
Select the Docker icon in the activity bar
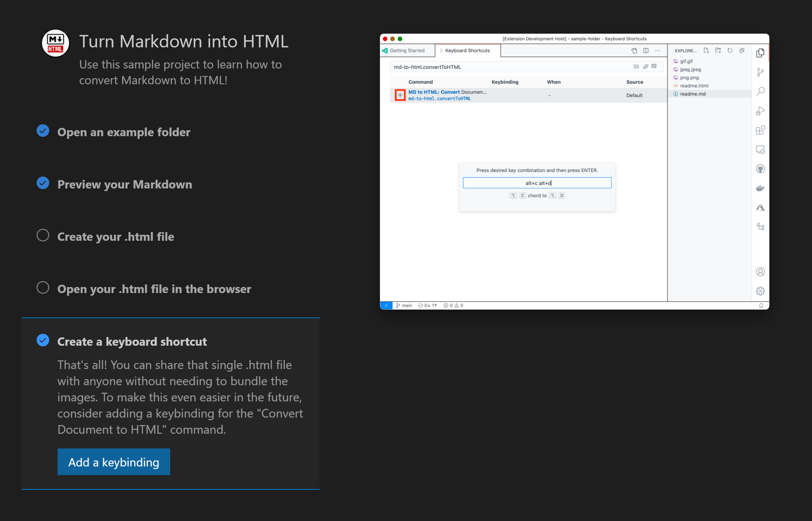(x=760, y=187)
